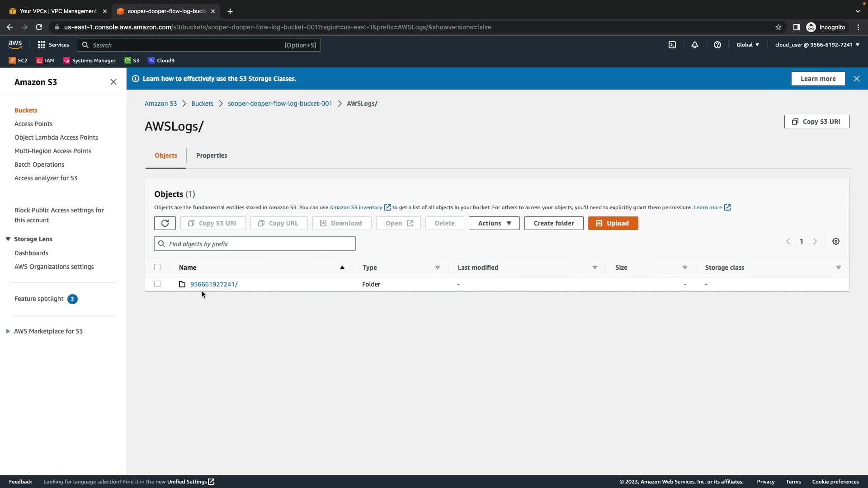The width and height of the screenshot is (868, 488).
Task: Open the AWS CloudShell icon
Action: [x=672, y=45]
